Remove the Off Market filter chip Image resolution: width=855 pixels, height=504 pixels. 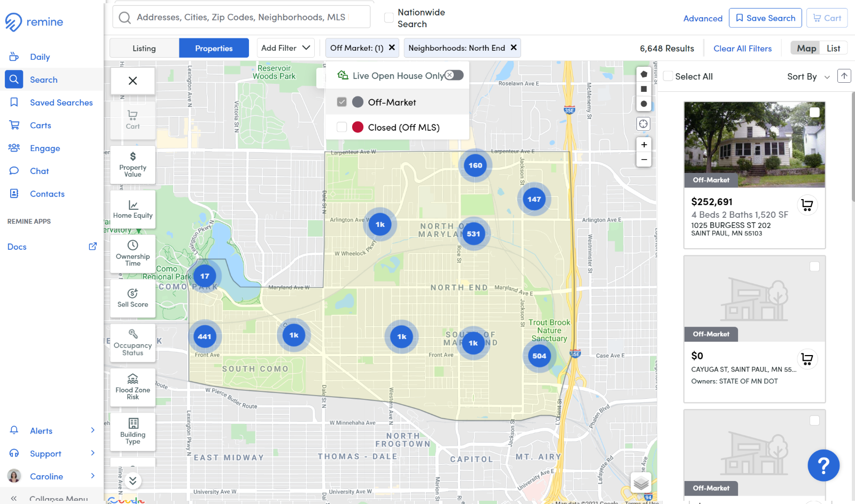[392, 48]
